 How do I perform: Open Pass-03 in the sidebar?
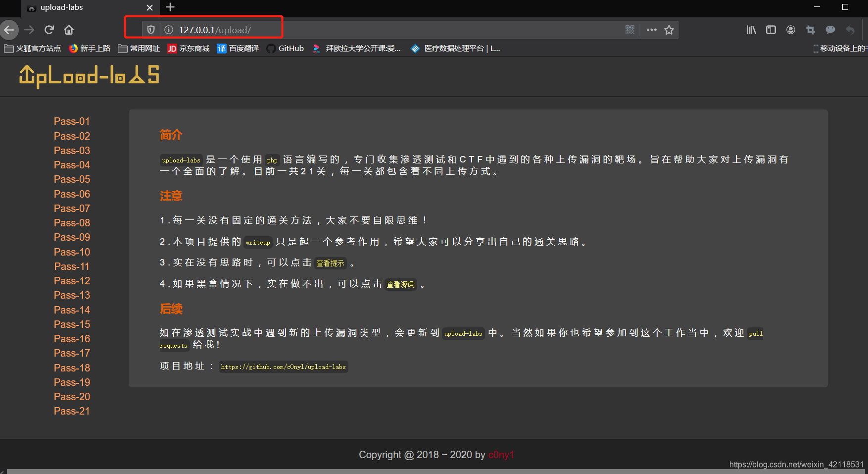pos(72,151)
